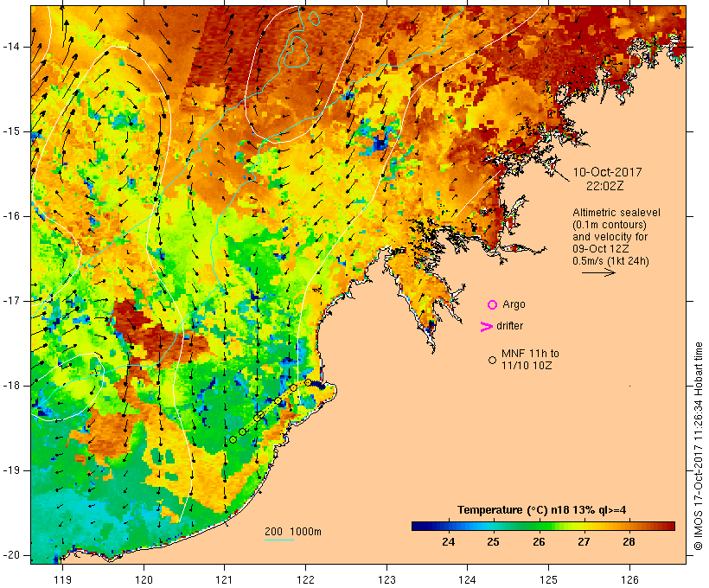Click the magenta Argo circle legend symbol

point(493,305)
